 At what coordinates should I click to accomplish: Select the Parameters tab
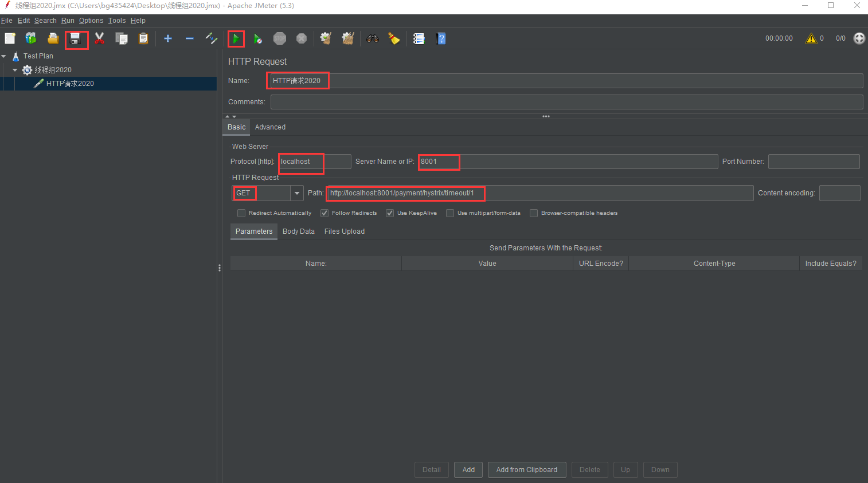254,231
